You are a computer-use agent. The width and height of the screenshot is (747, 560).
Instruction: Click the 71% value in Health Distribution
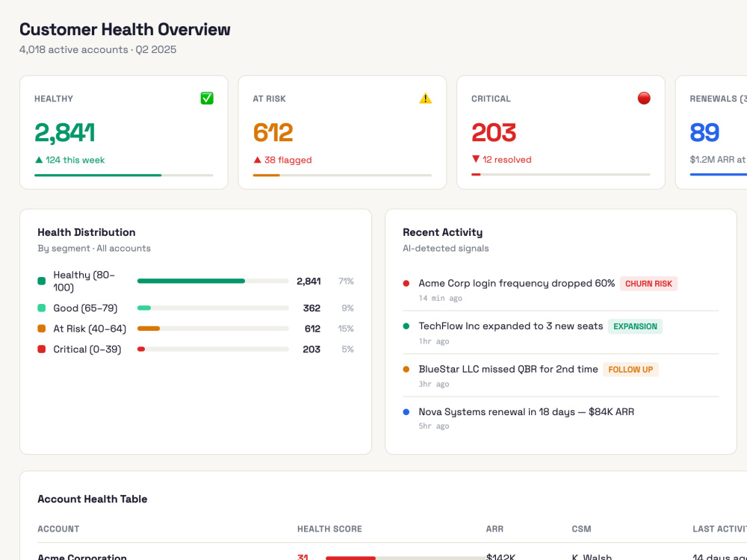(346, 281)
